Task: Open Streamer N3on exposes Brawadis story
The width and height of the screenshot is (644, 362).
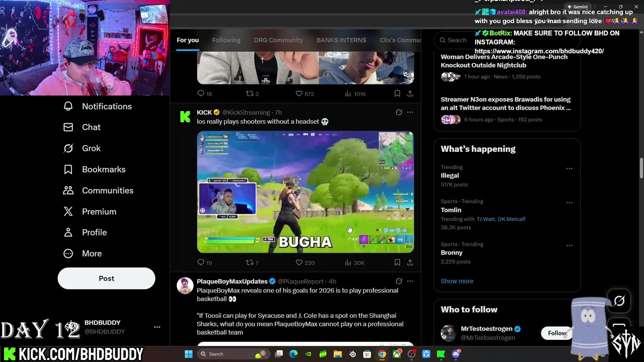Action: tap(506, 104)
